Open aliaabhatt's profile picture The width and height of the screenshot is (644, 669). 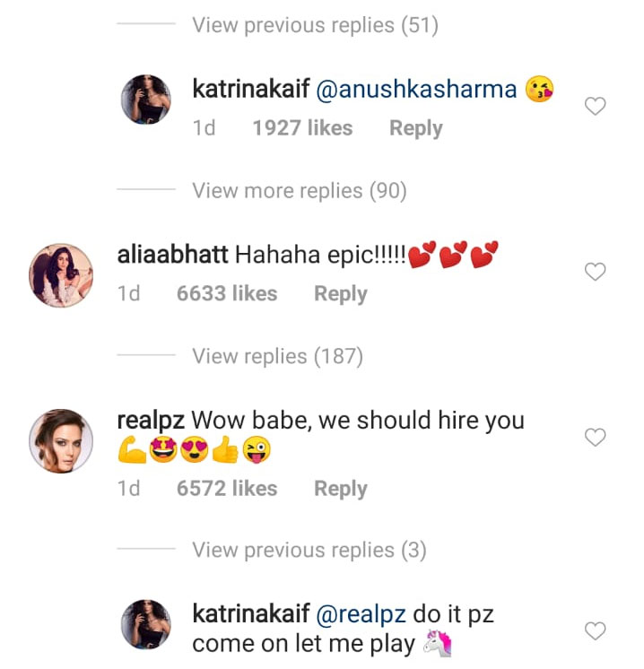[61, 275]
